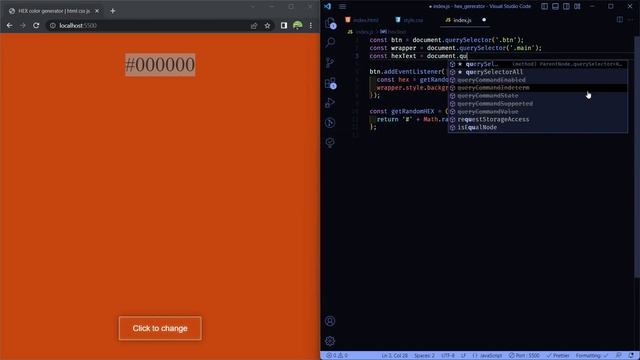
Task: Click the getRandomHEX function declaration line
Action: (x=409, y=111)
